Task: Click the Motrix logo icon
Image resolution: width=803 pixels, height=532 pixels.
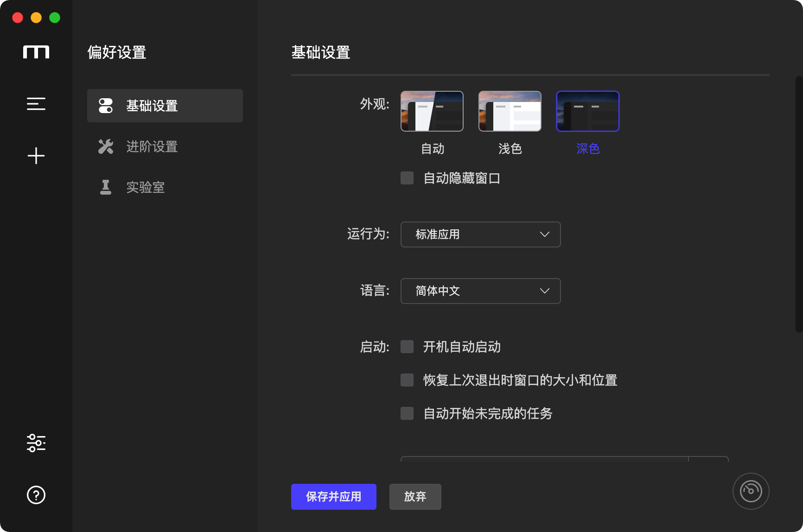Action: pyautogui.click(x=36, y=52)
